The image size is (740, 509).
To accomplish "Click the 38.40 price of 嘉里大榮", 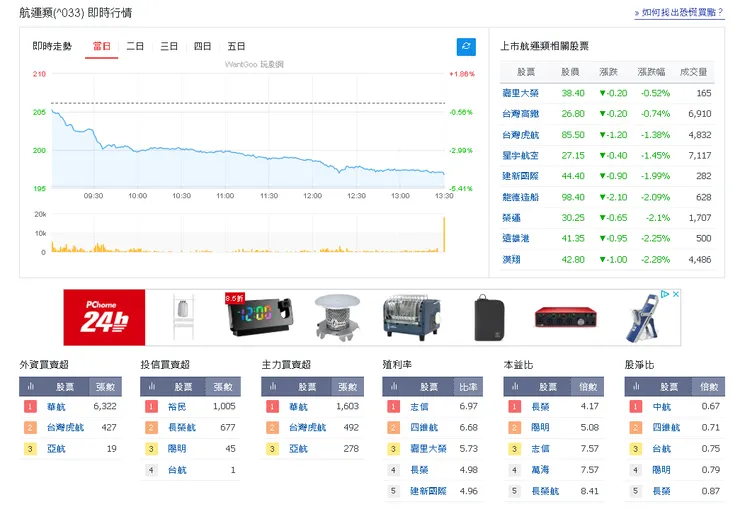I will click(573, 93).
